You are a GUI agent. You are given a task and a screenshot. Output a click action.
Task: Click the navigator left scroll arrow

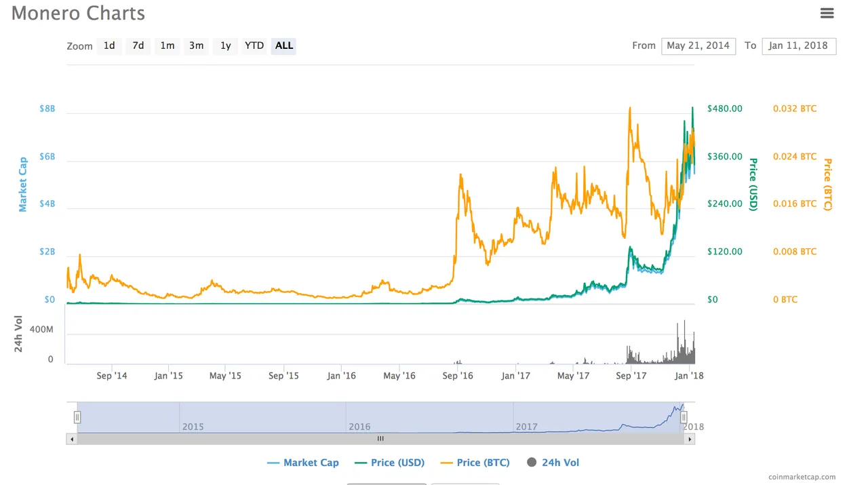(x=71, y=439)
